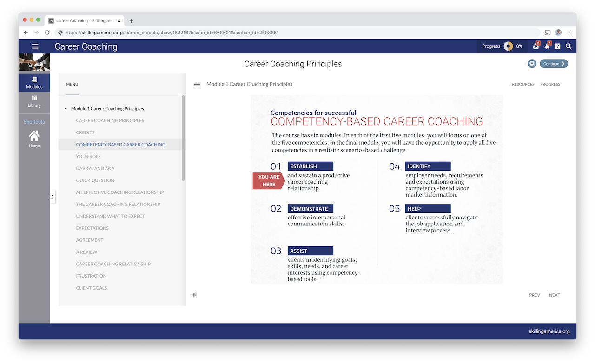Click the Continue button
Screen dimensions: 595x364
click(553, 63)
